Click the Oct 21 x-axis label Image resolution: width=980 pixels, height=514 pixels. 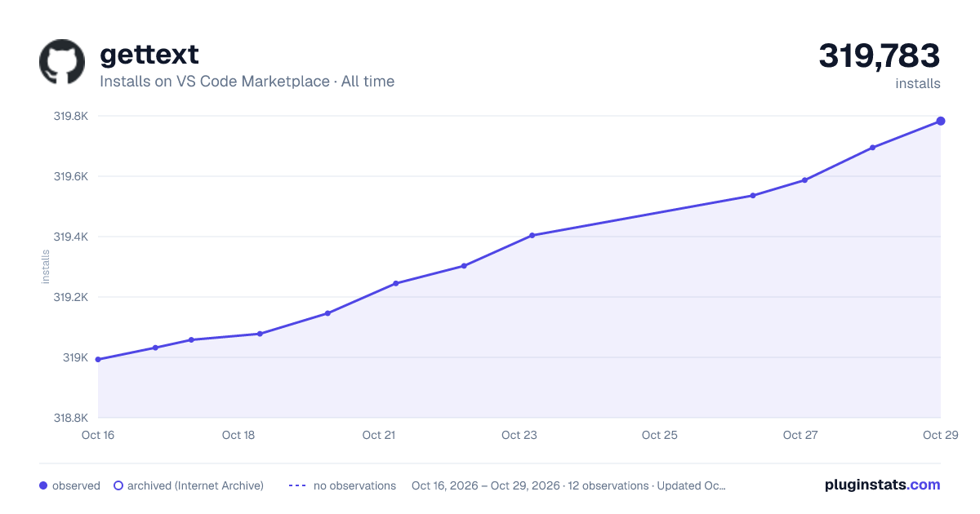379,435
